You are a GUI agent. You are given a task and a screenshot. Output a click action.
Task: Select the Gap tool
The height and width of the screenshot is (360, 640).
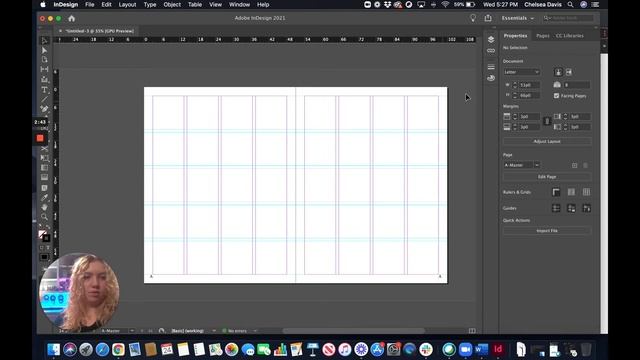point(44,69)
